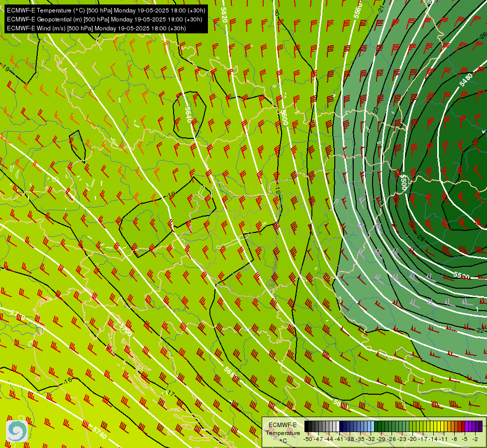This screenshot has height=448, width=487.
Task: Click the legend tick label -44
Action: click(x=329, y=439)
